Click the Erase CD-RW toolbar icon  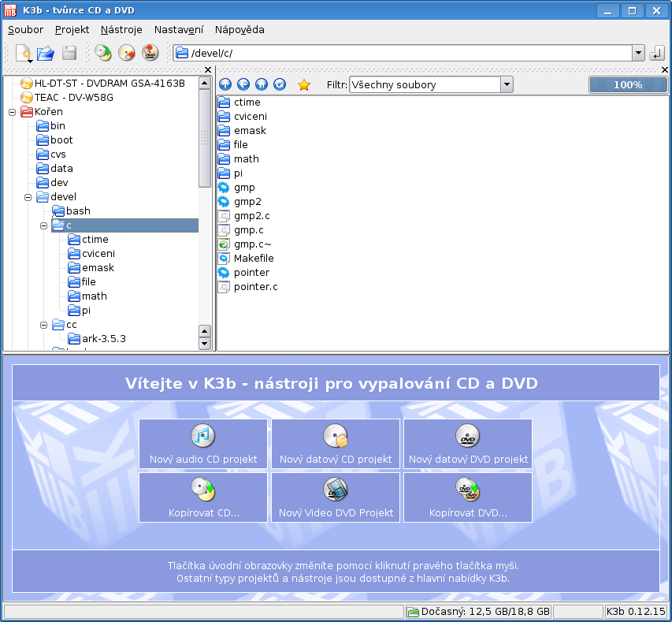127,53
